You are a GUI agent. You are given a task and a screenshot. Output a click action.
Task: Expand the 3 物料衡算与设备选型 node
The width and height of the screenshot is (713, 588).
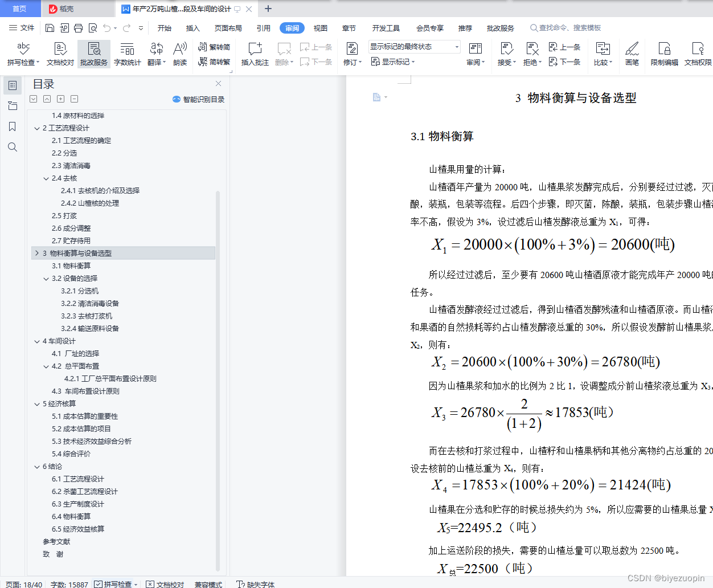[x=37, y=254]
